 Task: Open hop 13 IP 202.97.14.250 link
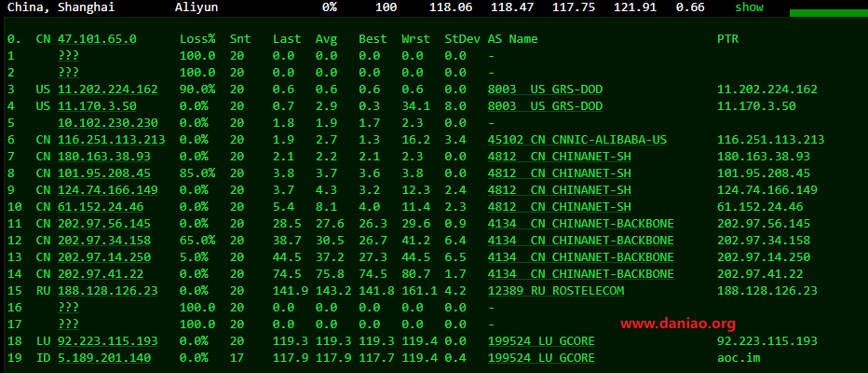tap(104, 257)
